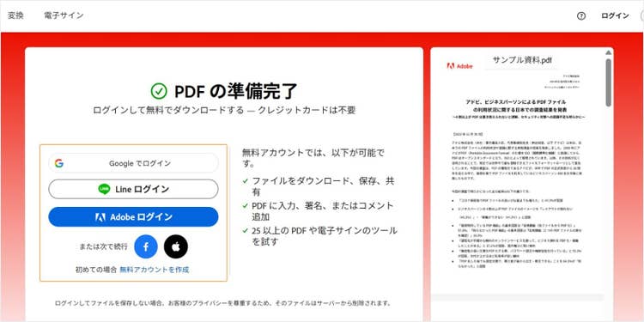Sign in with Line ログイン button

point(133,189)
